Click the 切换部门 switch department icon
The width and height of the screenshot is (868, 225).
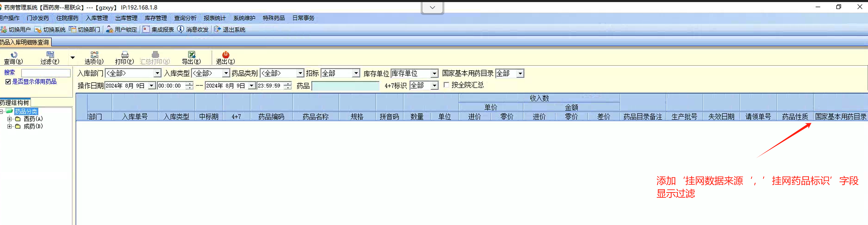pyautogui.click(x=72, y=30)
